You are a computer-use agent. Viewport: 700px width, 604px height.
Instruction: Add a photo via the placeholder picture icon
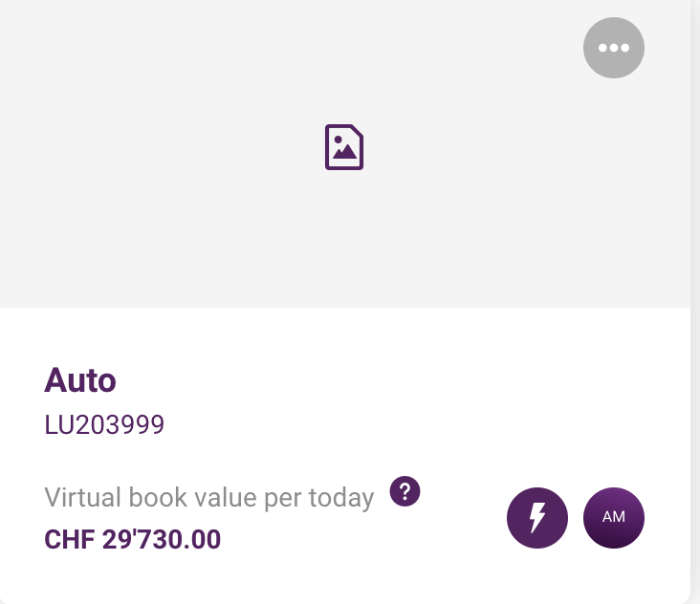click(x=343, y=147)
